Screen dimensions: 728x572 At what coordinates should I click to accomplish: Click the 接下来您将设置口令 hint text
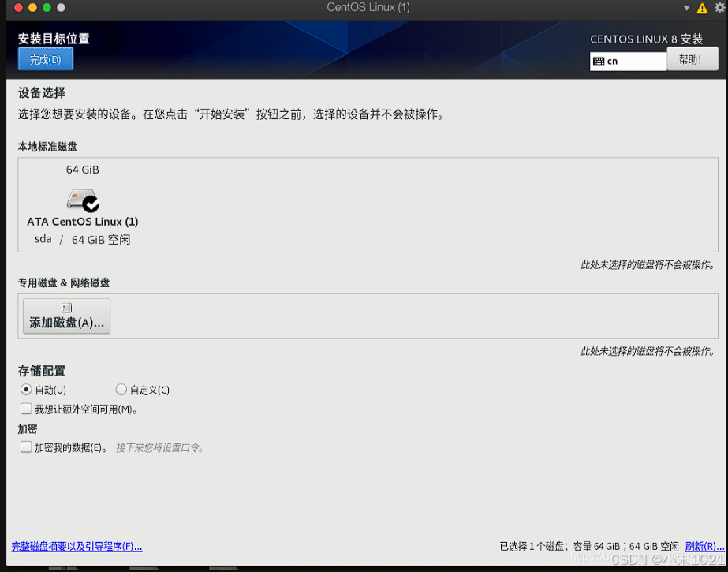click(159, 448)
